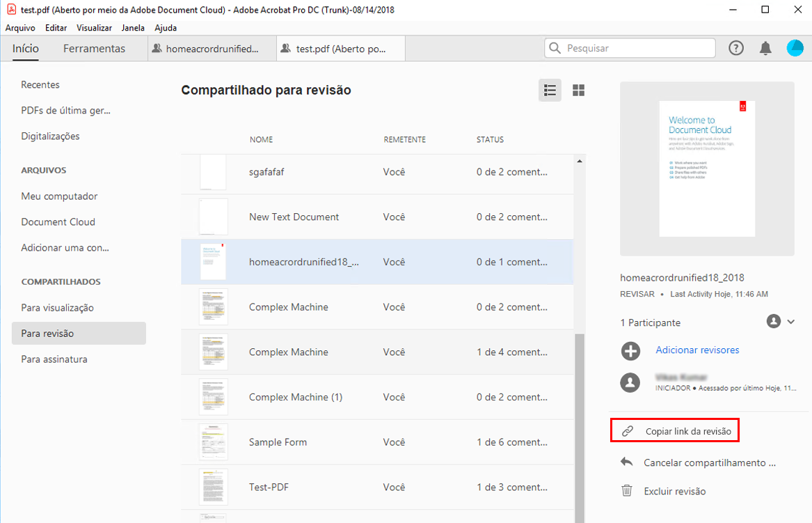
Task: Expand the participants chevron
Action: click(x=790, y=321)
